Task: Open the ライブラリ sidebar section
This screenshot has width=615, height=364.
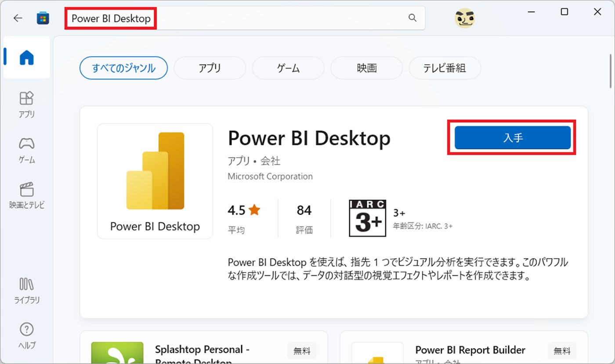Action: [x=27, y=291]
